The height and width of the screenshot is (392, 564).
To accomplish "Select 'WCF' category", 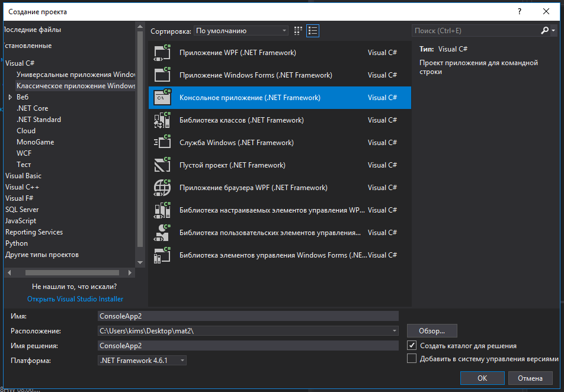I will [24, 153].
